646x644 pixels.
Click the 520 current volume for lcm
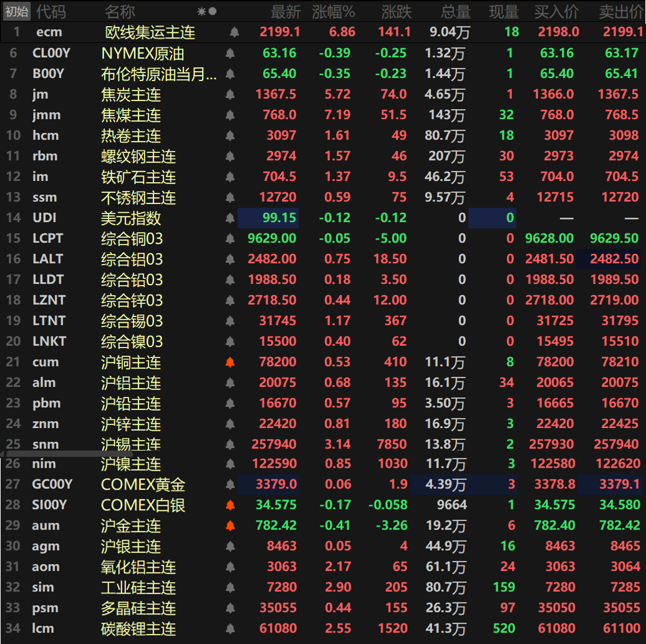tap(504, 629)
